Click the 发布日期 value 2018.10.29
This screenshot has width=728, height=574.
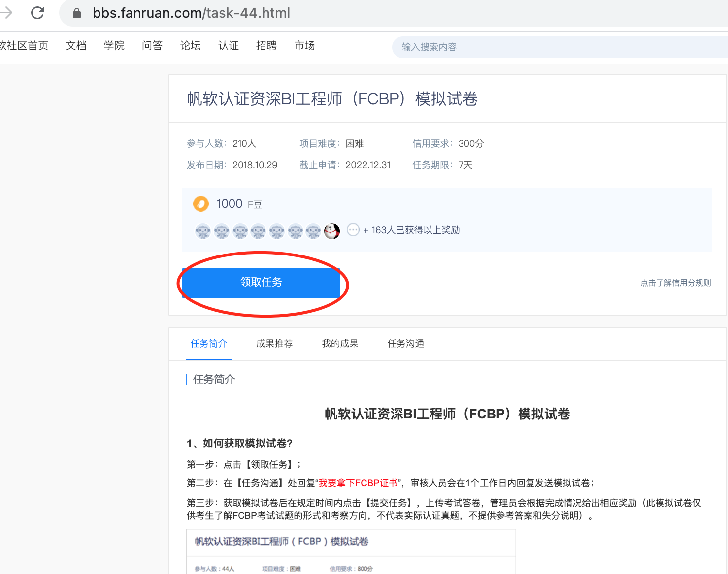click(255, 165)
